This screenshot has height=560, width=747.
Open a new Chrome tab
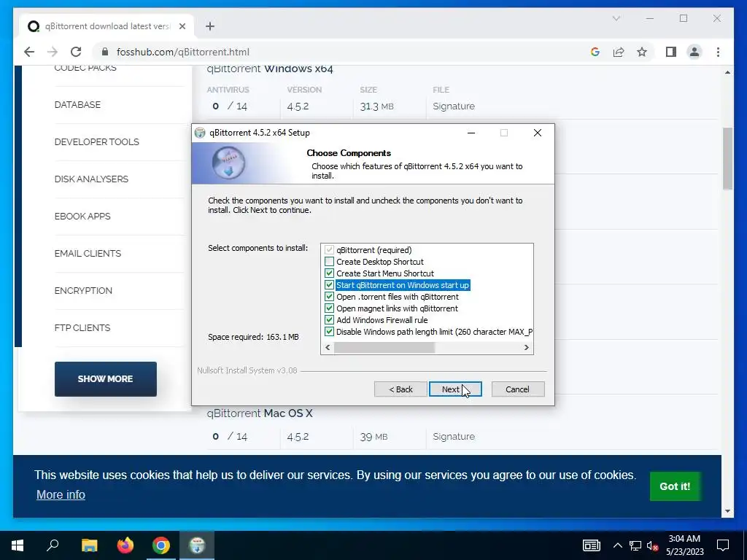(x=210, y=26)
